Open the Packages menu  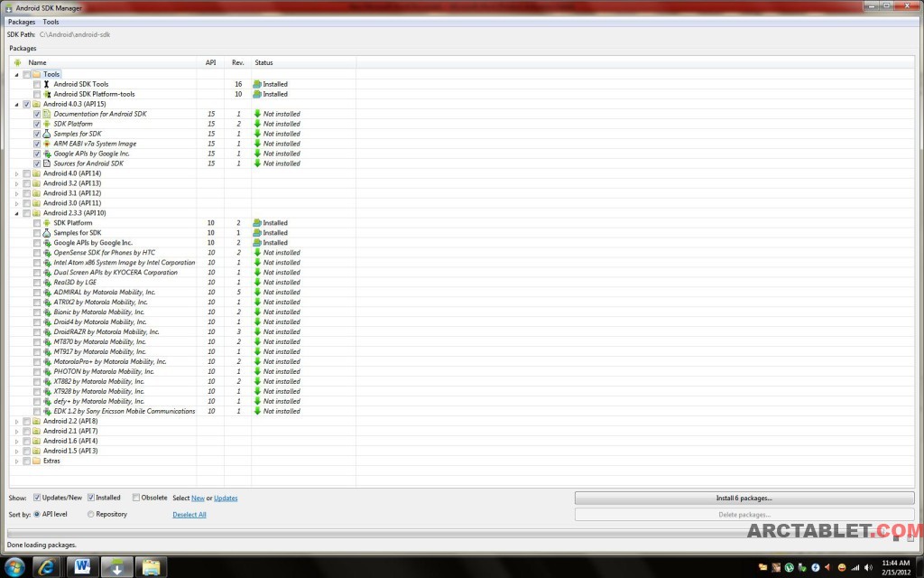point(22,22)
